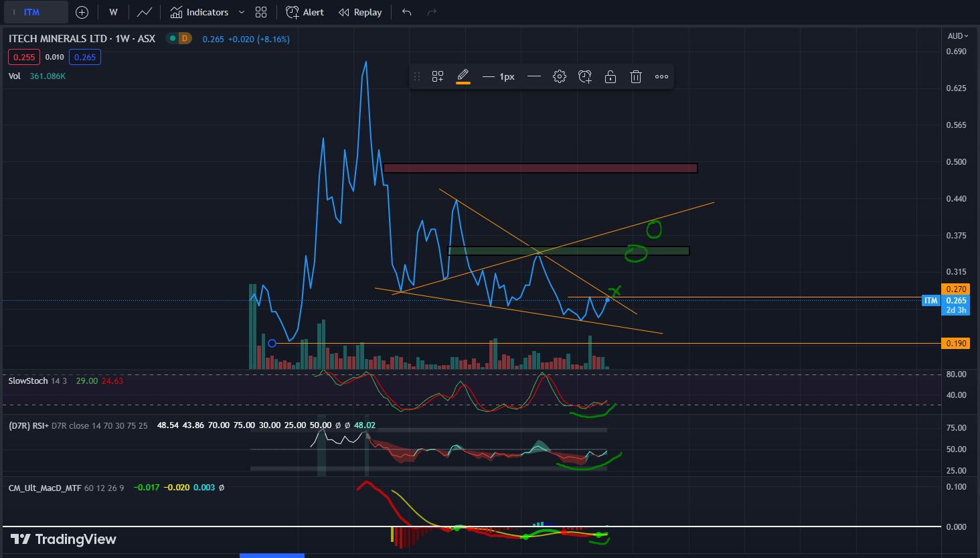This screenshot has width=980, height=558.
Task: Open the Indicators dialog
Action: pyautogui.click(x=199, y=12)
